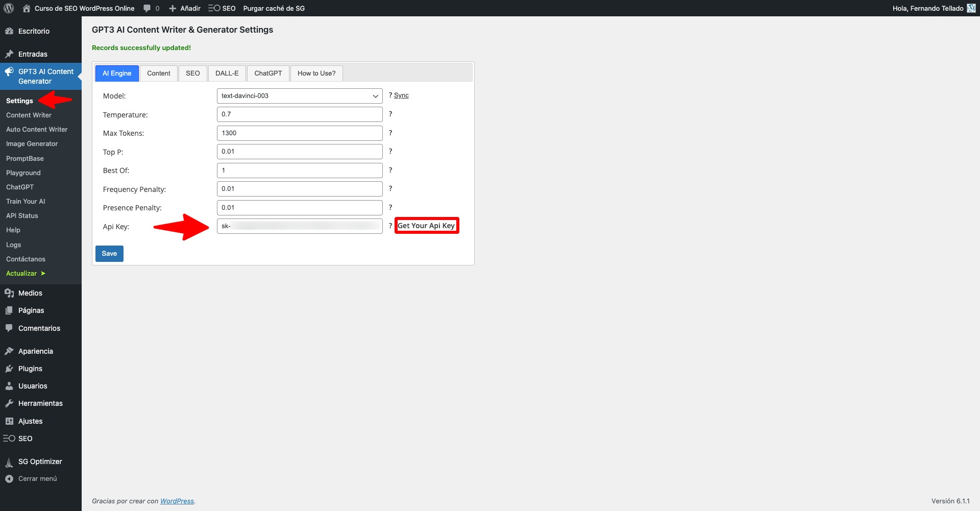This screenshot has height=511, width=980.
Task: Click help question mark next to Max Tokens
Action: (390, 133)
